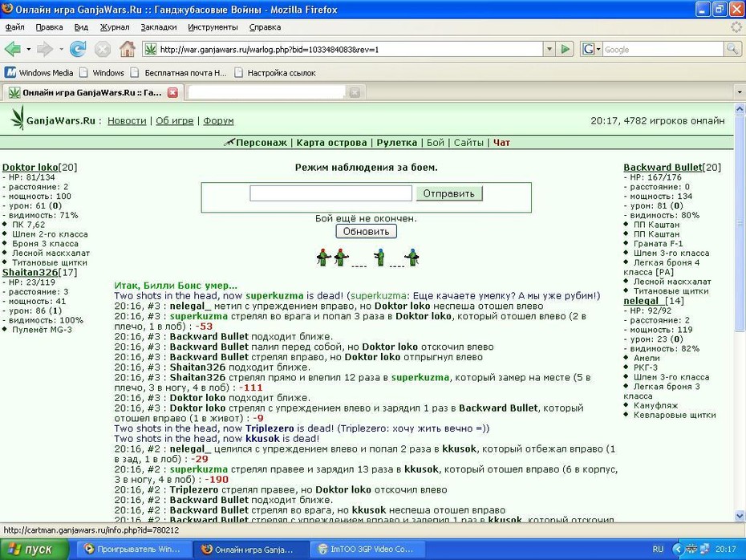Image resolution: width=746 pixels, height=560 pixels.
Task: Click the Firefox Back arrow button
Action: click(x=12, y=49)
